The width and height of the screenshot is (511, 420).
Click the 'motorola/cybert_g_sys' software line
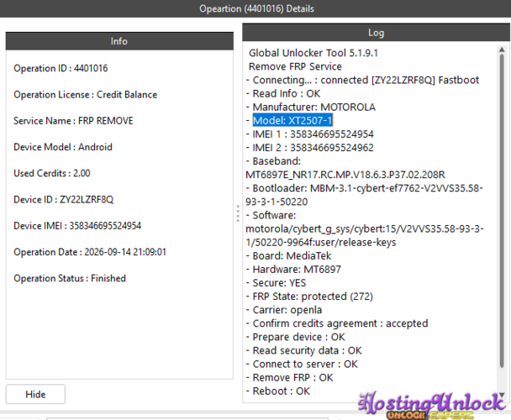click(365, 228)
